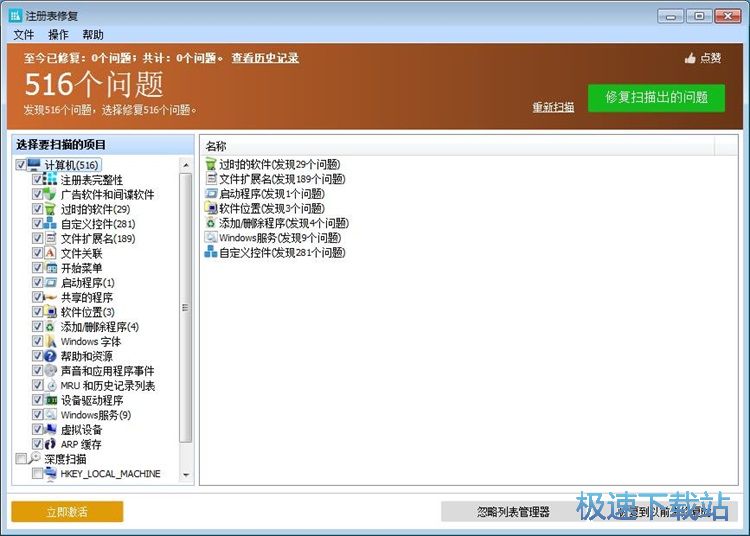Select the Windows 字体 tree label
Viewport: 750px width, 536px height.
click(x=91, y=341)
